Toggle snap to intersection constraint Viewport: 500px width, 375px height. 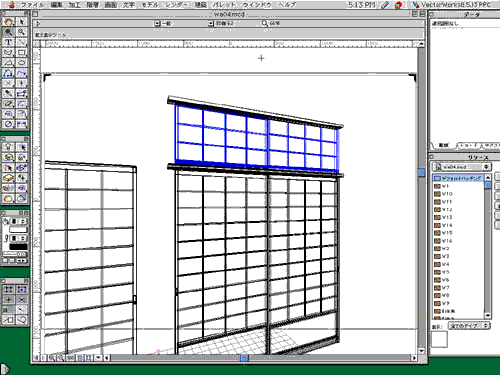[x=22, y=299]
